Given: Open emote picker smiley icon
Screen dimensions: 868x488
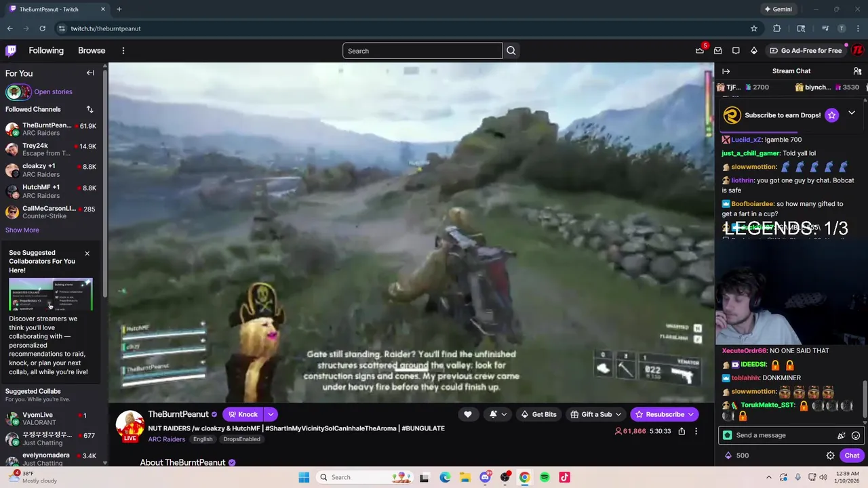Looking at the screenshot, I should (856, 435).
